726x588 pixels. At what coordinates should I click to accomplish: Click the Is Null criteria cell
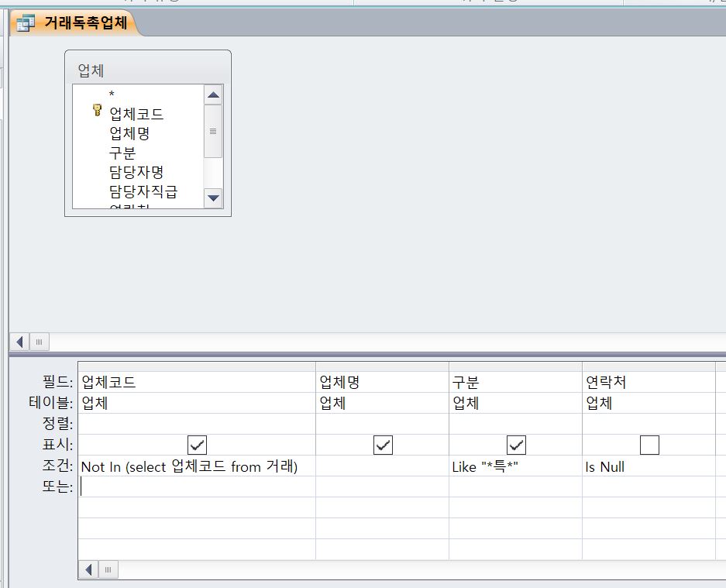coord(648,466)
